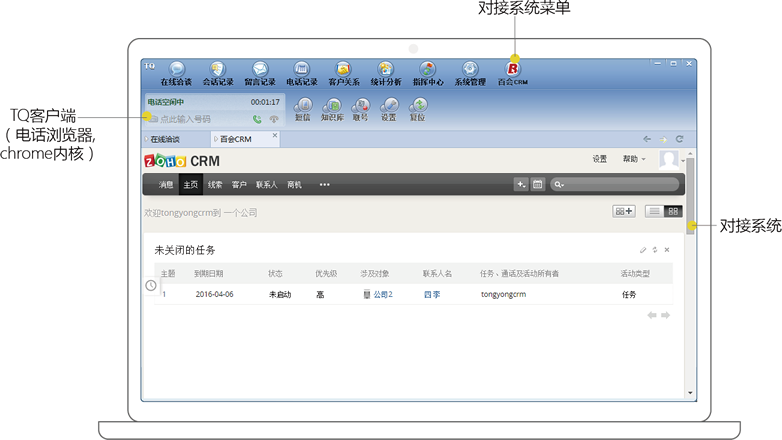Open 在线洽谈 from the top toolbar
The image size is (782, 440).
[176, 71]
